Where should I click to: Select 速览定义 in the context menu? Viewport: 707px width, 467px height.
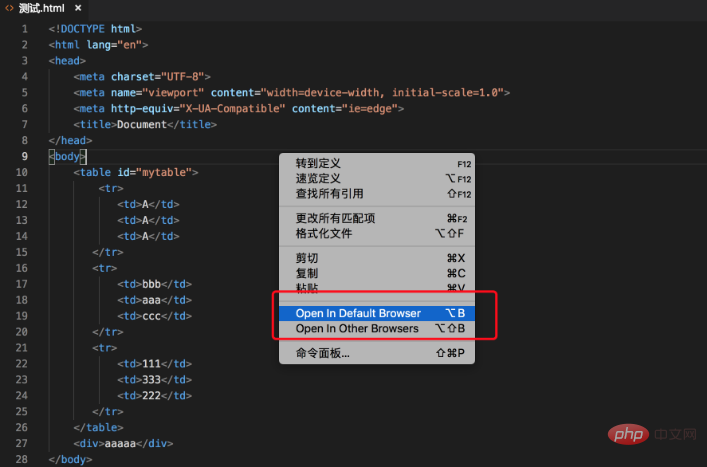(x=317, y=178)
